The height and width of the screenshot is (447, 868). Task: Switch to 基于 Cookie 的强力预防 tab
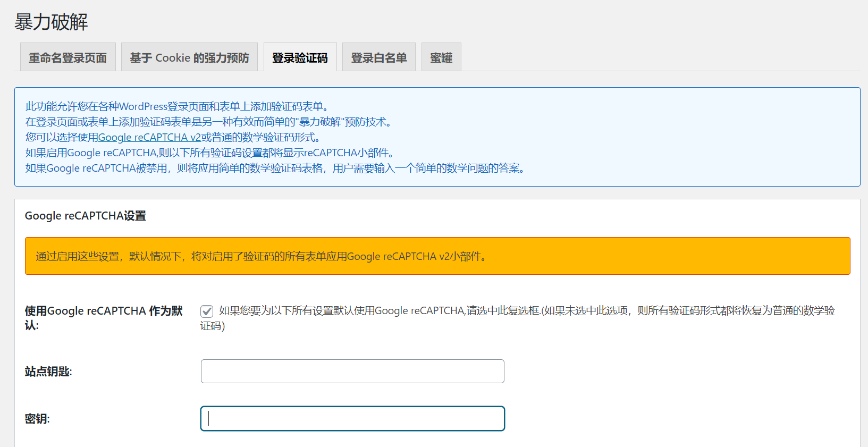[189, 57]
